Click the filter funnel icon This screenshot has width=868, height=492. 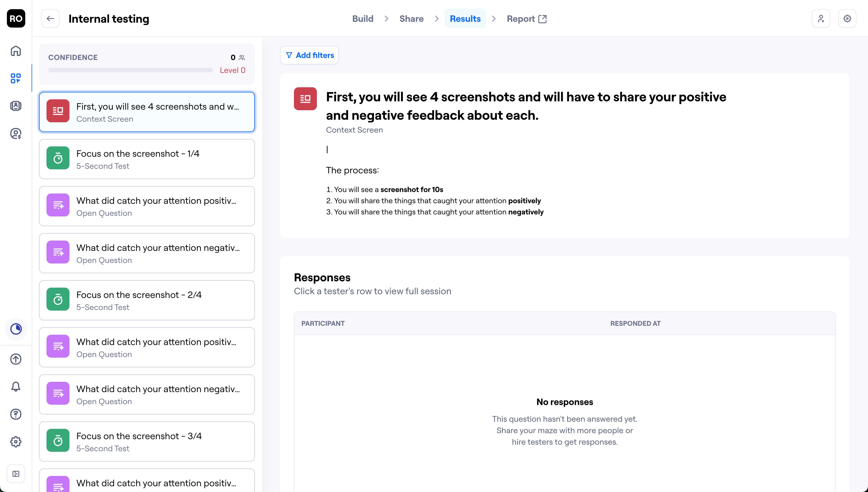[289, 55]
